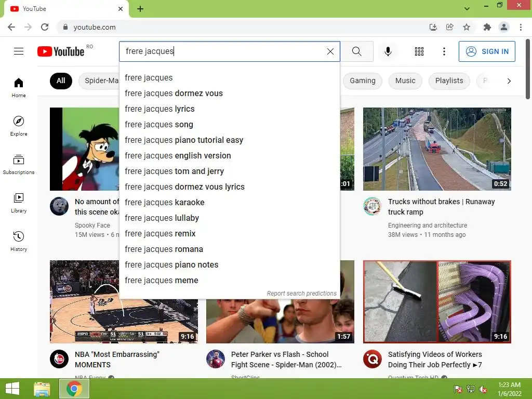Click the page vertical scrollbar

528,70
